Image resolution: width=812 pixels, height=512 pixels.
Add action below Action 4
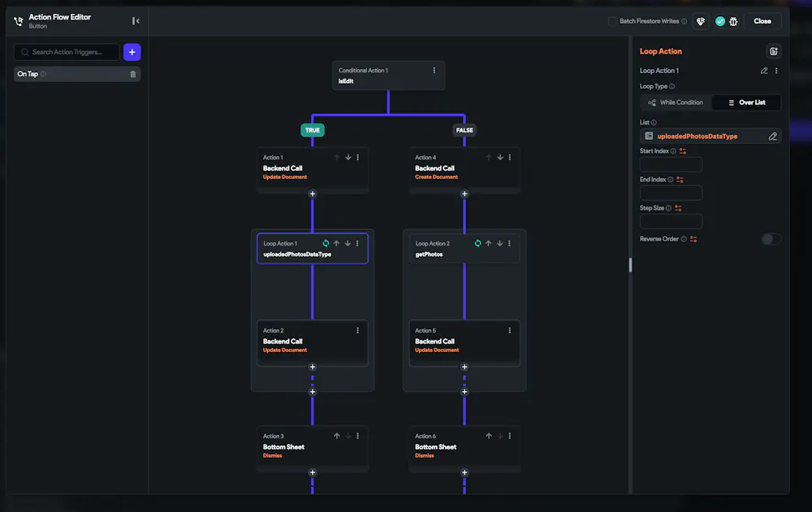tap(464, 194)
